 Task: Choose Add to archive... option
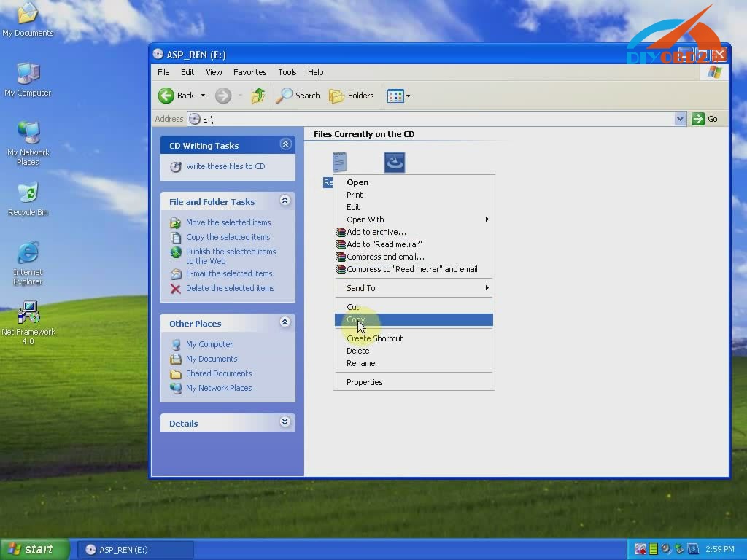coord(414,232)
